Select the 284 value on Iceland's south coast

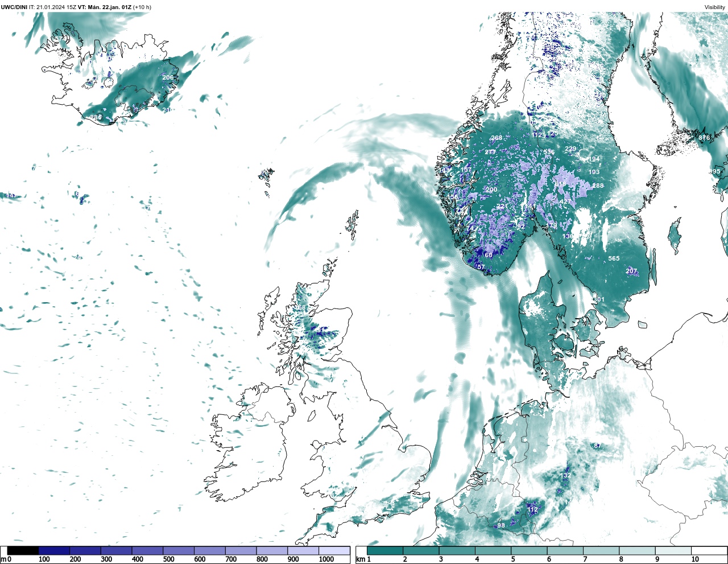[x=96, y=117]
